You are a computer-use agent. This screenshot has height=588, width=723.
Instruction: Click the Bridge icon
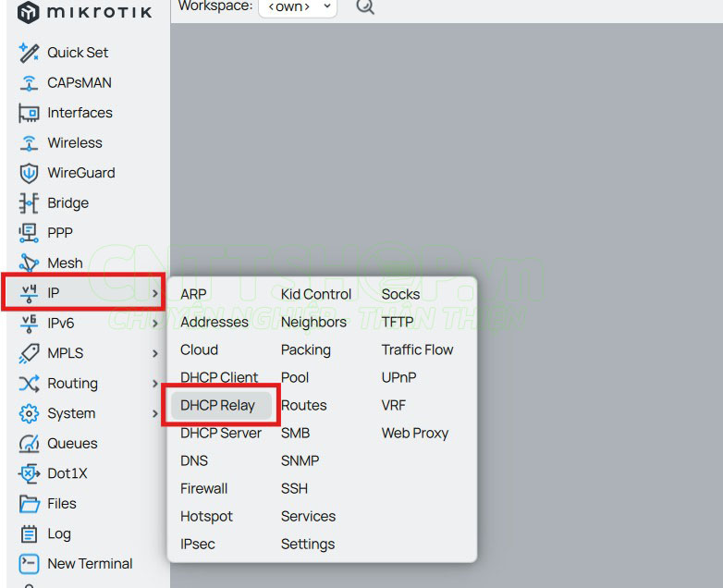(x=29, y=202)
